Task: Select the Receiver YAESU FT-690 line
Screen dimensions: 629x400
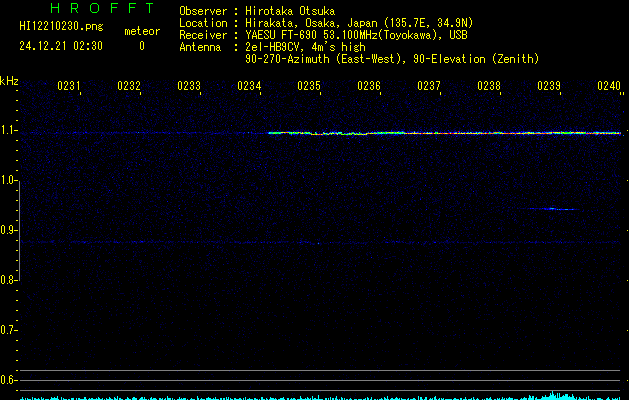Action: point(323,35)
